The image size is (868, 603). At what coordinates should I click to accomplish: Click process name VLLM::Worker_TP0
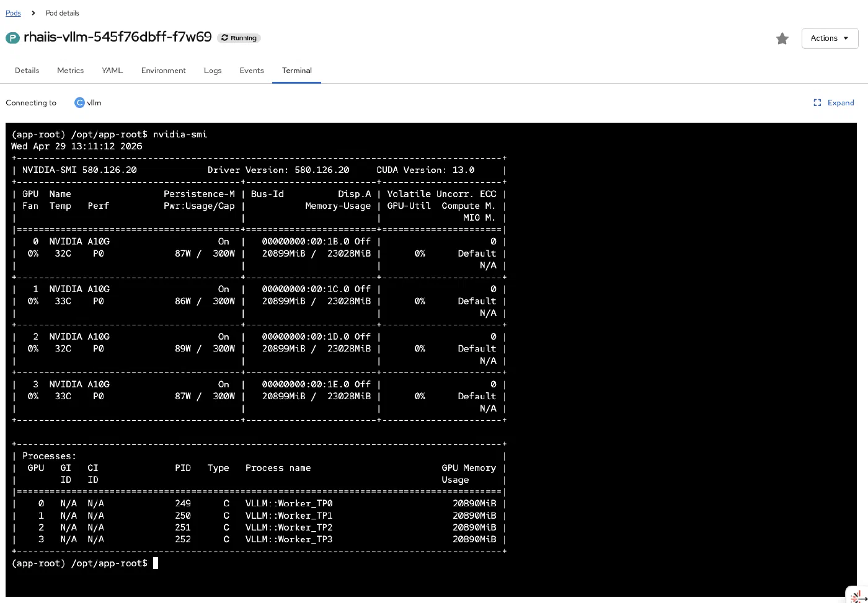click(289, 503)
